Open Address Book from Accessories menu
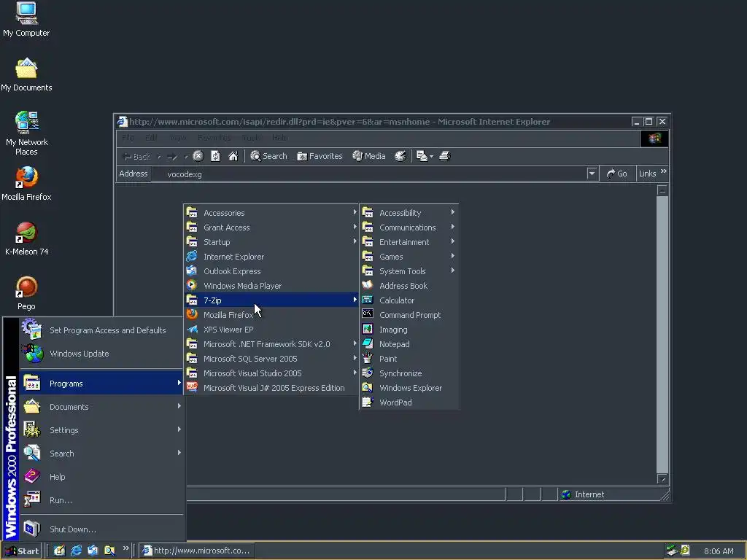 coord(409,286)
